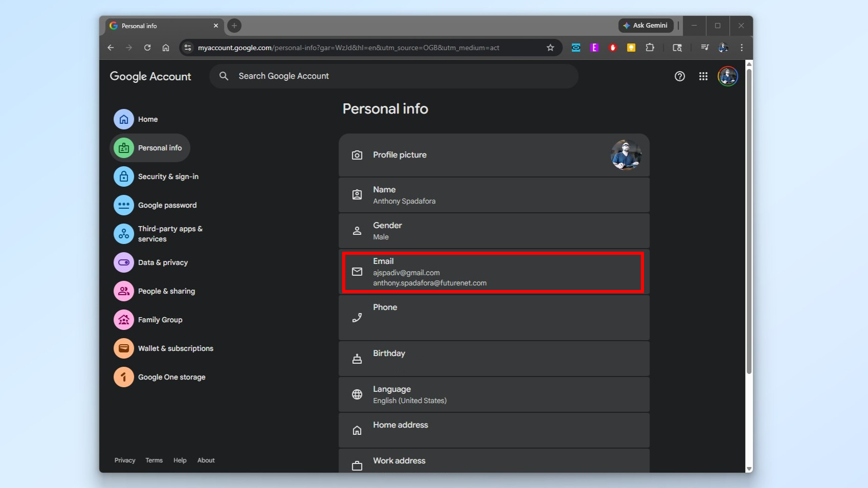Click the Ask Gemini button
868x488 pixels.
coord(645,25)
